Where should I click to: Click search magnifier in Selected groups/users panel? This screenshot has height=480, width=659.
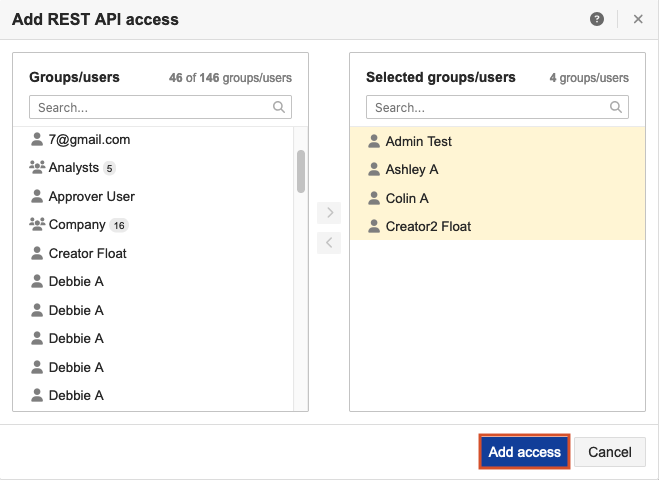[x=616, y=107]
